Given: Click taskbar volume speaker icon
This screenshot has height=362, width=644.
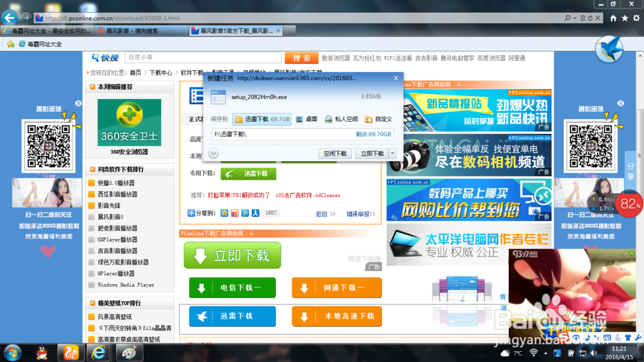Looking at the screenshot, I should 594,354.
